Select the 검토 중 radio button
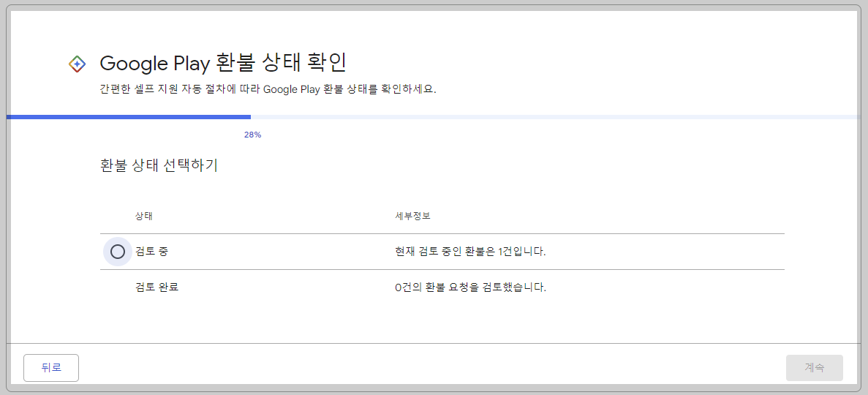 click(117, 252)
